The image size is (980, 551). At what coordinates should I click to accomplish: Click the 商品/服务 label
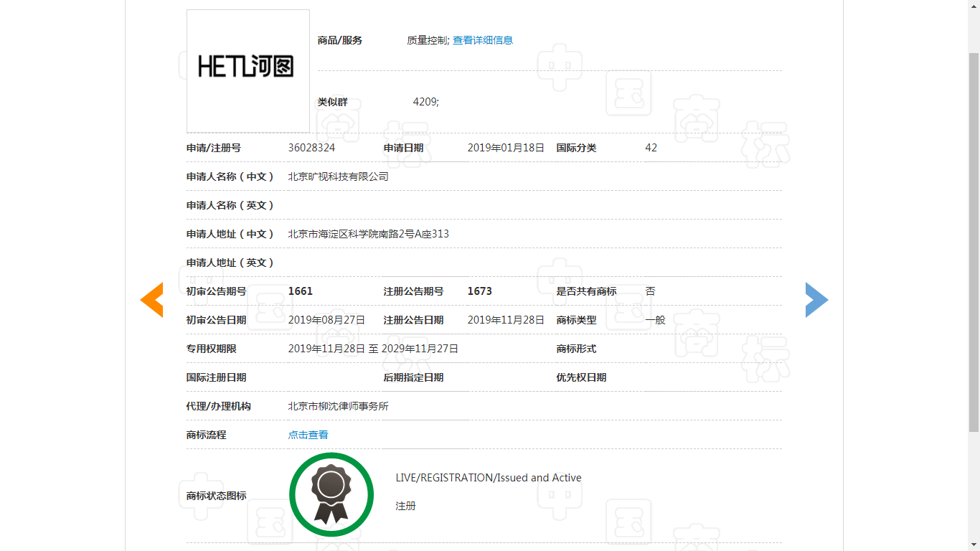point(340,40)
